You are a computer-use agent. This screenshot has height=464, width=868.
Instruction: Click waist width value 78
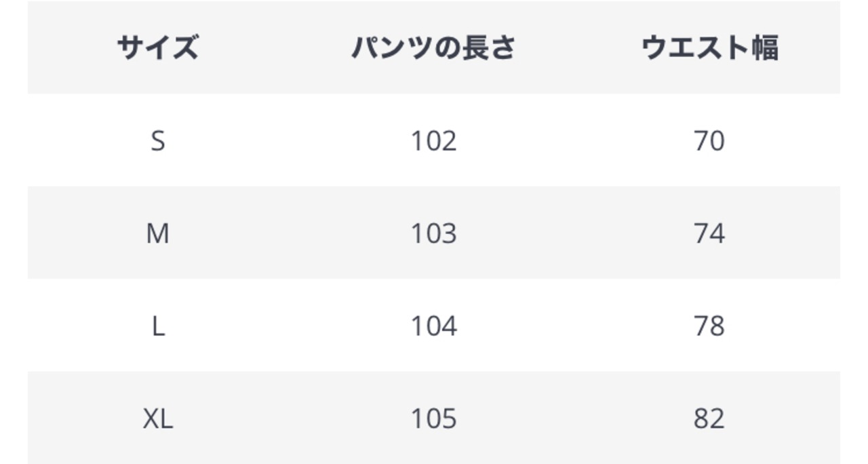point(709,326)
